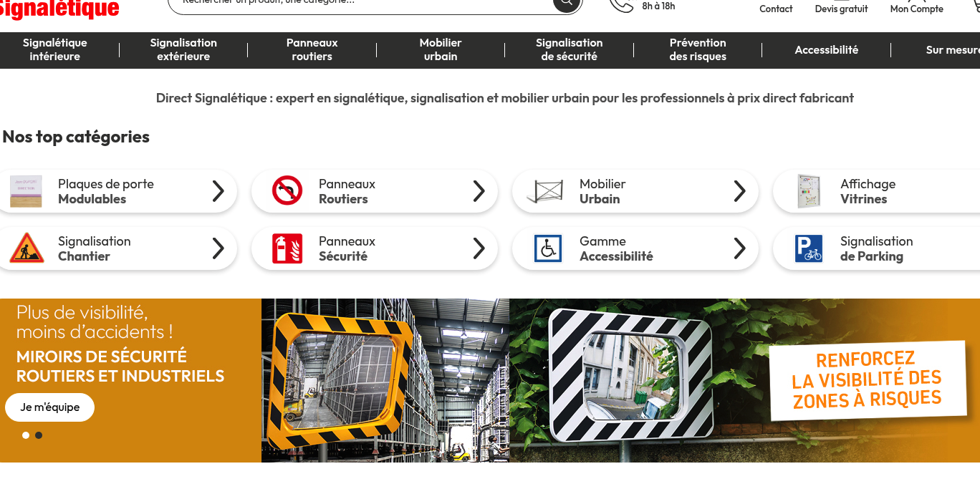This screenshot has width=980, height=489.
Task: Open Signalétique intérieure menu
Action: point(55,49)
